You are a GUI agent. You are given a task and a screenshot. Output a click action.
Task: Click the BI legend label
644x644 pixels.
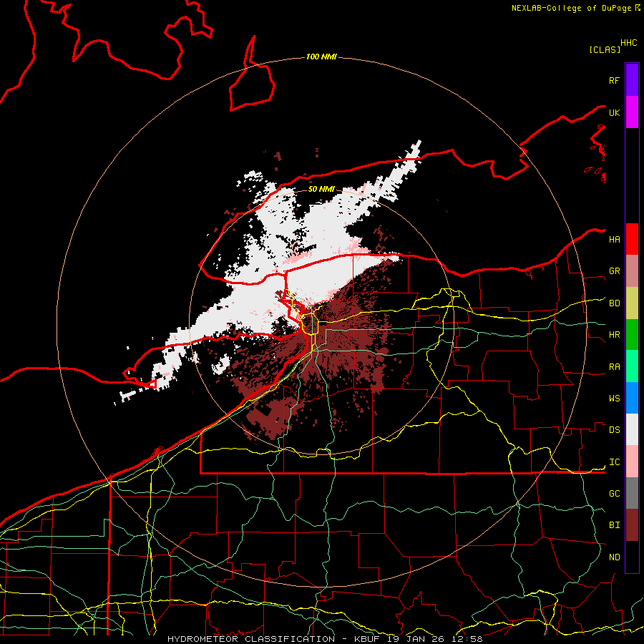click(x=614, y=525)
